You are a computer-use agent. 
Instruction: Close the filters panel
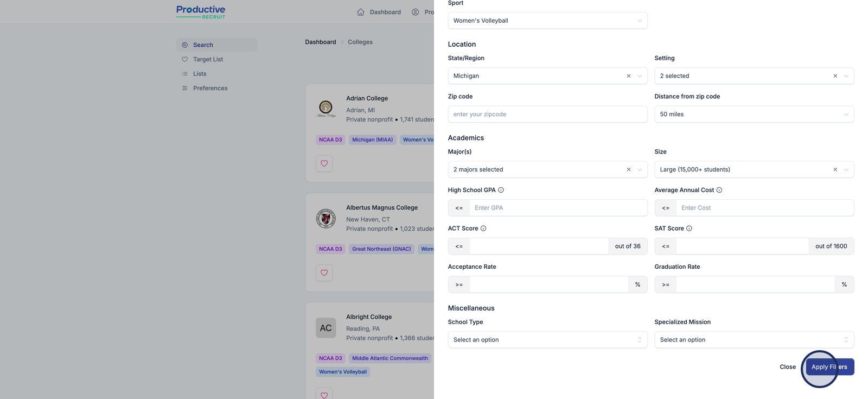coord(787,367)
